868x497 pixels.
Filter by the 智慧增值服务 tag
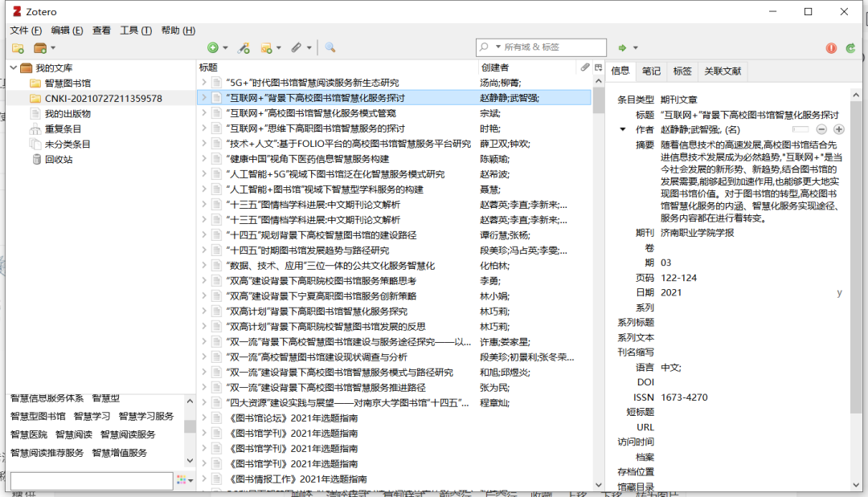(120, 453)
